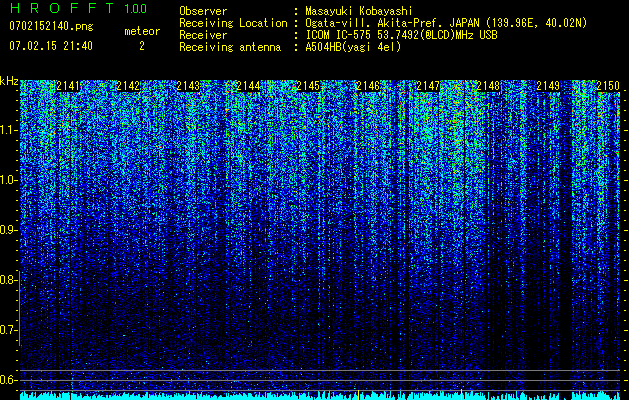Viewport: 629px width, 400px height.
Task: Click the time marker 2144
Action: (248, 86)
